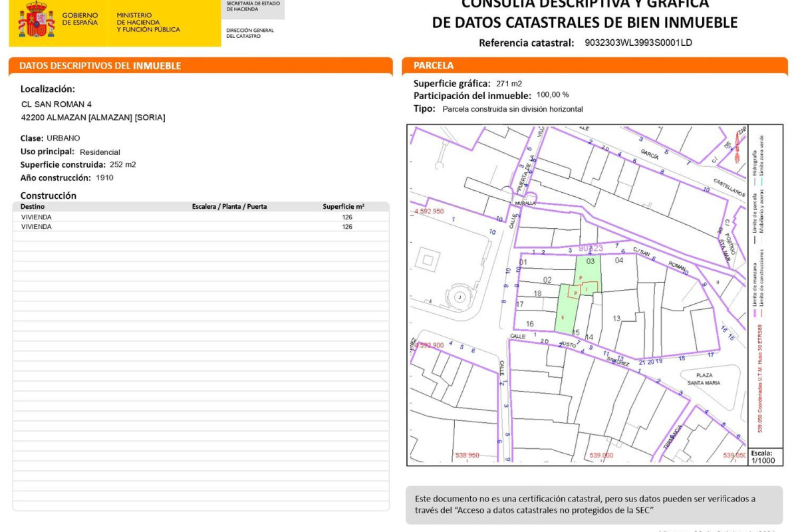Select the first VIVIENDA table row

pos(199,217)
